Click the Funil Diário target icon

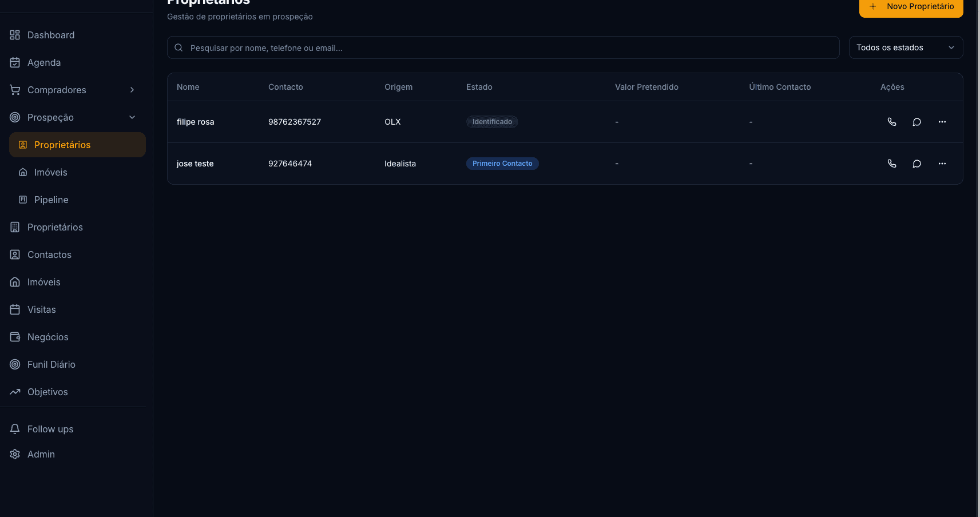(15, 364)
